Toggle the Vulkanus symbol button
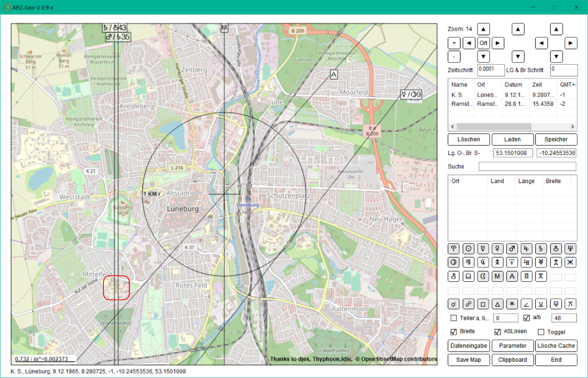This screenshot has height=378, width=588. (556, 262)
